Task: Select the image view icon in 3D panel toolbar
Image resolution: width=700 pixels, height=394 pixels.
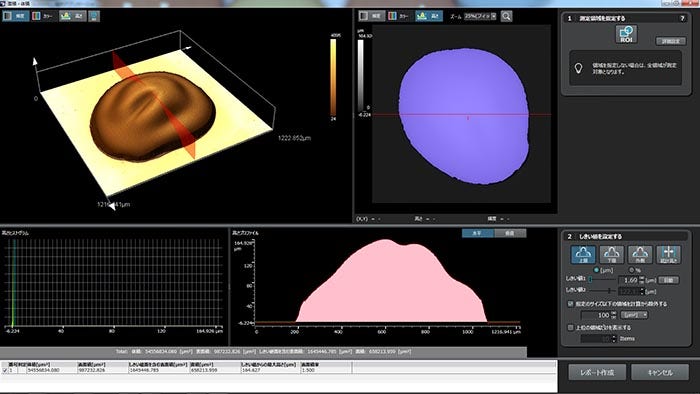Action: (16, 16)
